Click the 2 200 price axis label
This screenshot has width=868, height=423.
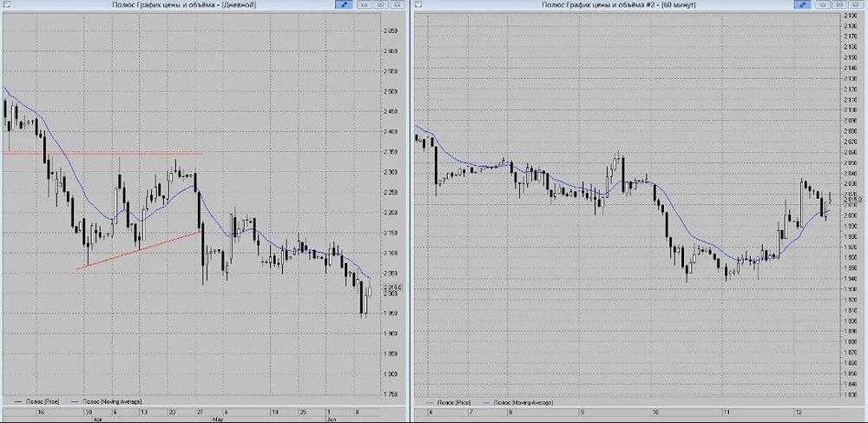point(391,213)
